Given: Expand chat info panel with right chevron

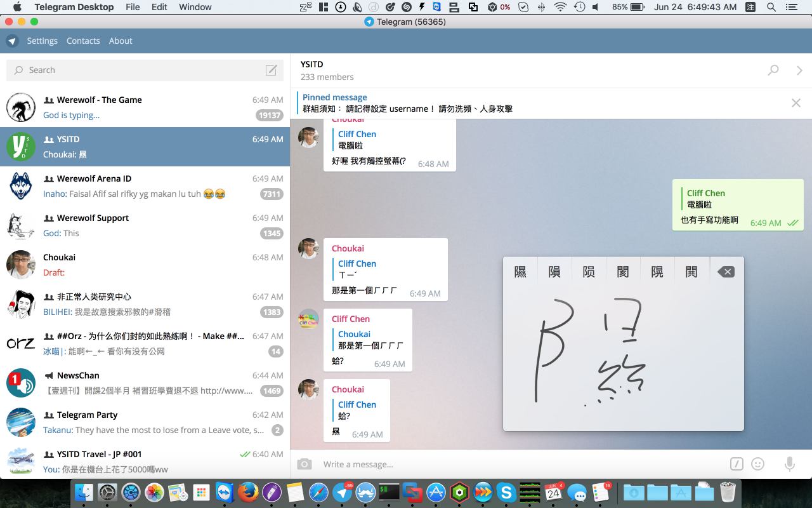Looking at the screenshot, I should pos(799,70).
